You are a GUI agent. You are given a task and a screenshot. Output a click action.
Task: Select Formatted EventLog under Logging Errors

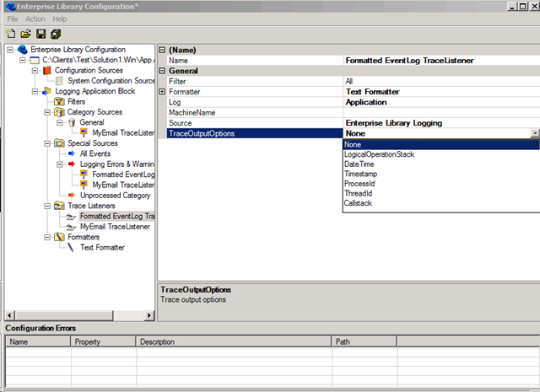pos(123,175)
